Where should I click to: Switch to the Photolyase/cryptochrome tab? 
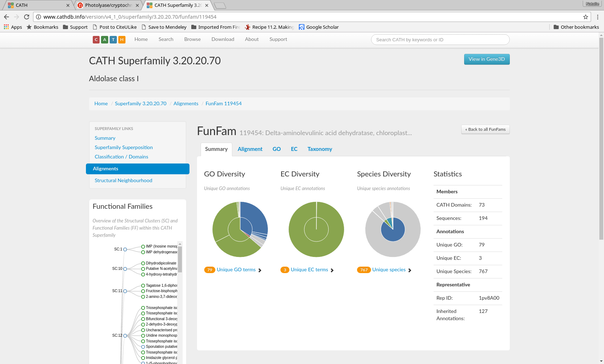[x=108, y=5]
